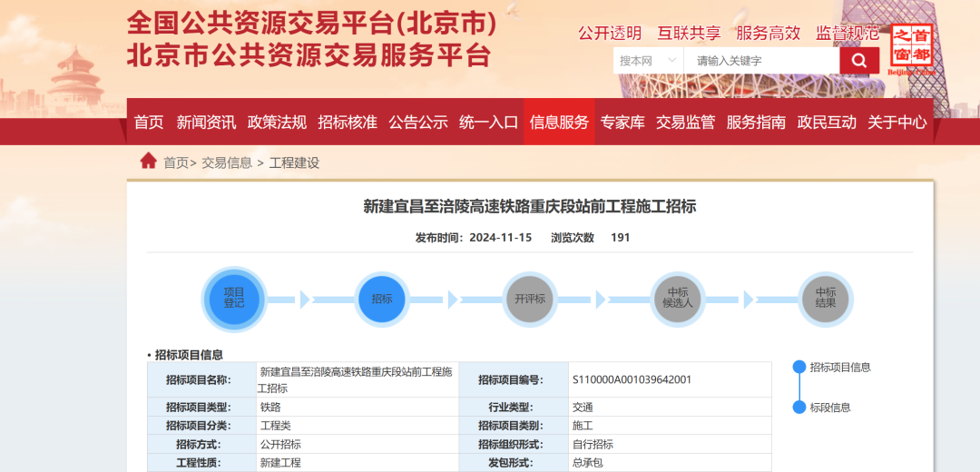This screenshot has height=472, width=980.
Task: Click the 首都之窗 logo
Action: (x=911, y=47)
